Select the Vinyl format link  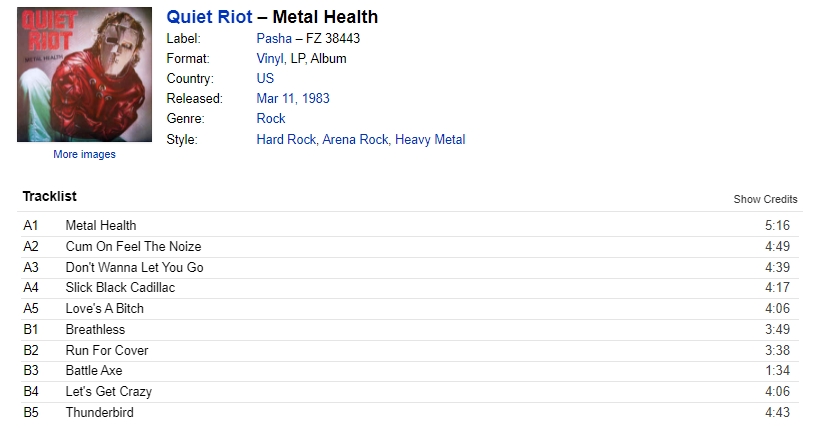270,59
